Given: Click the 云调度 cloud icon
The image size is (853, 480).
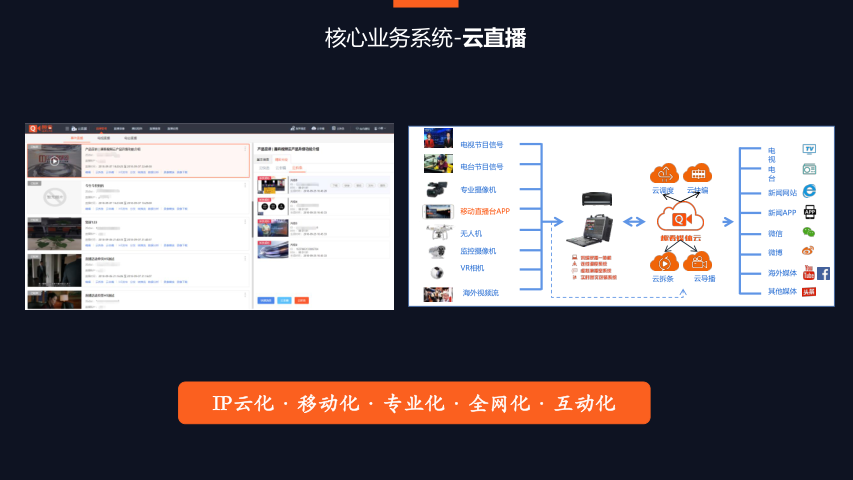Looking at the screenshot, I should tap(663, 173).
